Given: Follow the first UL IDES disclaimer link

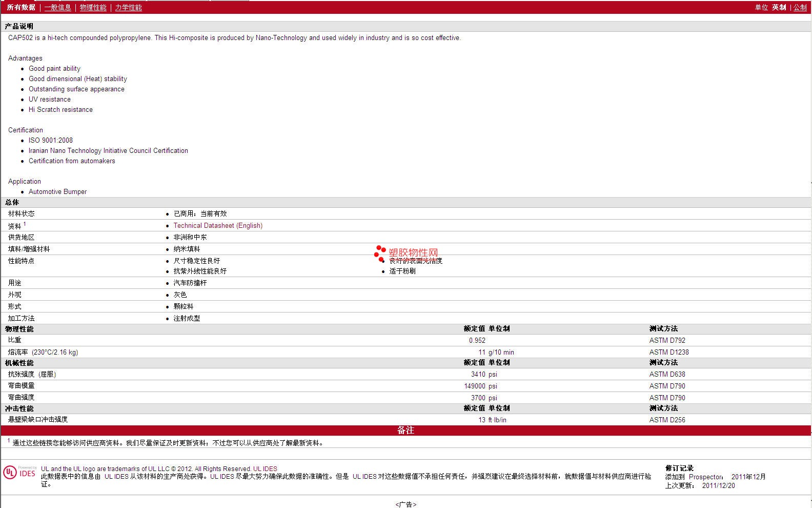Looking at the screenshot, I should click(x=117, y=476).
